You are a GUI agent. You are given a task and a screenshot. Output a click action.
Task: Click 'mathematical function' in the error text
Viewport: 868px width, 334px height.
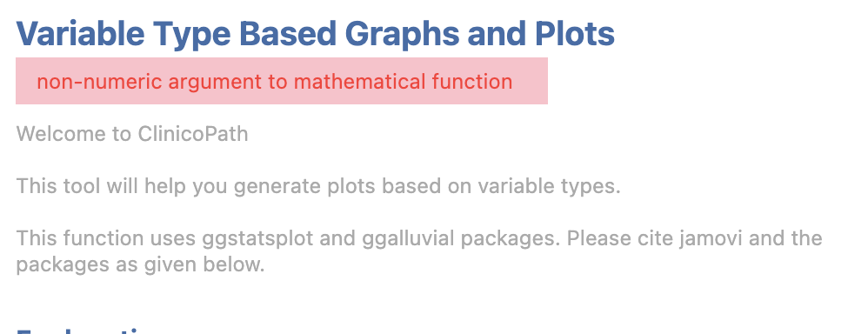pos(403,82)
